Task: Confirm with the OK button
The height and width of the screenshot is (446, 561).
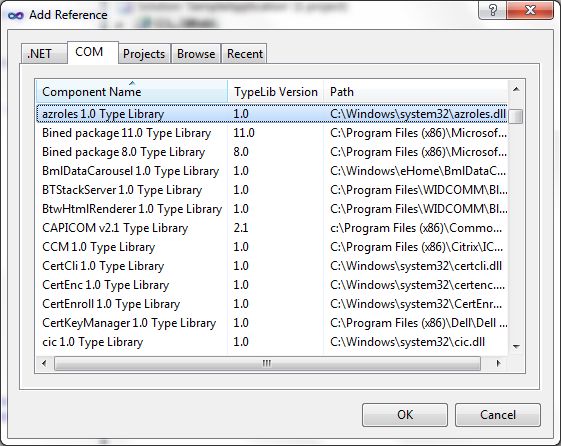Action: pos(405,415)
